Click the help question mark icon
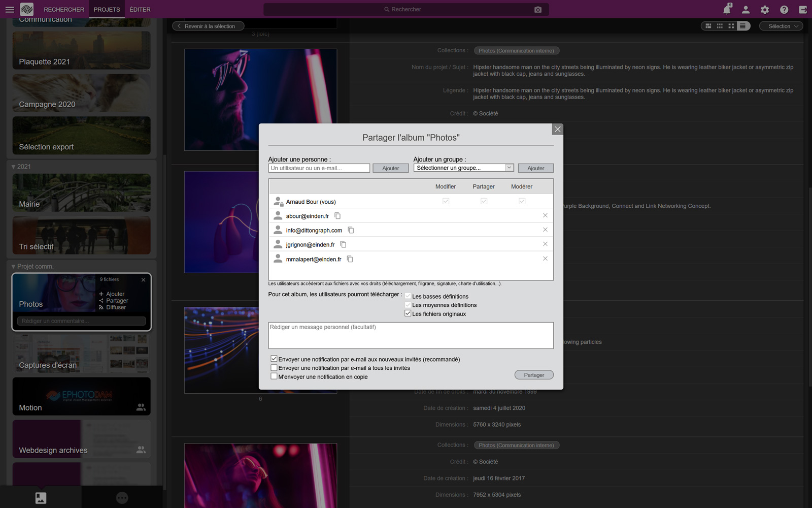Image resolution: width=812 pixels, height=508 pixels. click(784, 10)
